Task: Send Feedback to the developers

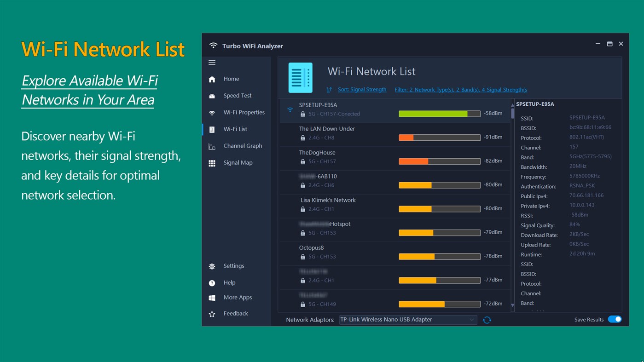Action: coord(235,313)
